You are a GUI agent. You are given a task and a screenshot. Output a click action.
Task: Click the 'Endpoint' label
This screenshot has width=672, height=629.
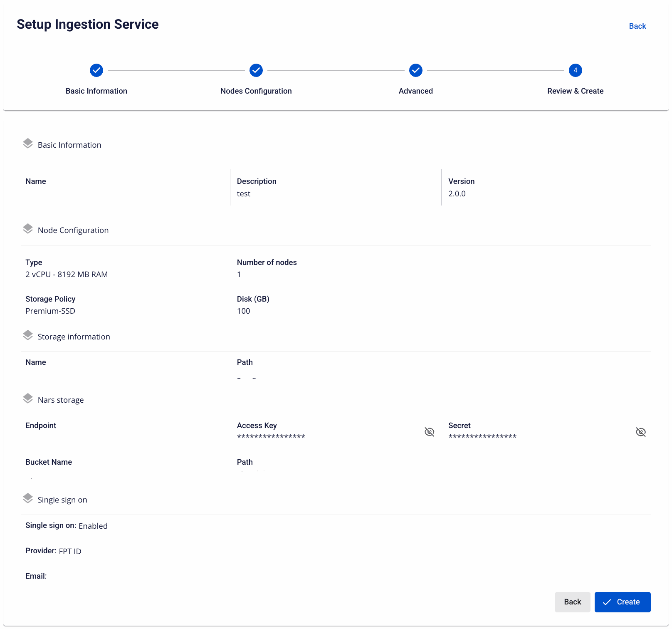[41, 426]
